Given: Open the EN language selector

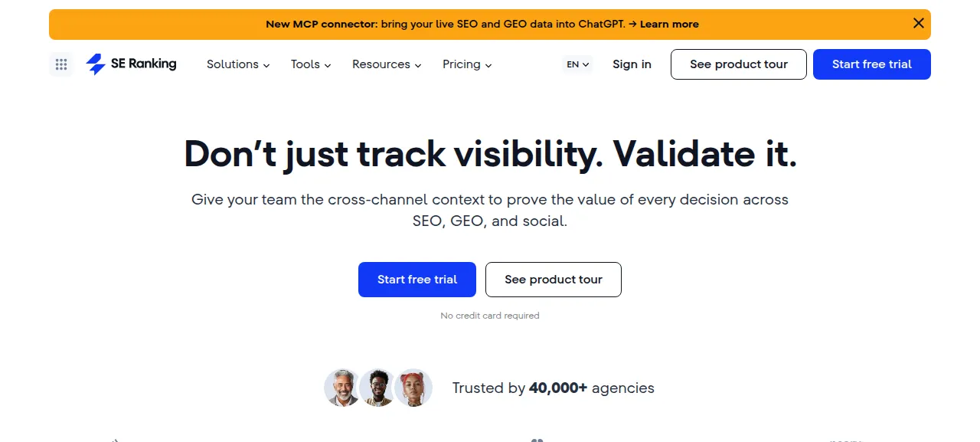Looking at the screenshot, I should click(x=577, y=64).
